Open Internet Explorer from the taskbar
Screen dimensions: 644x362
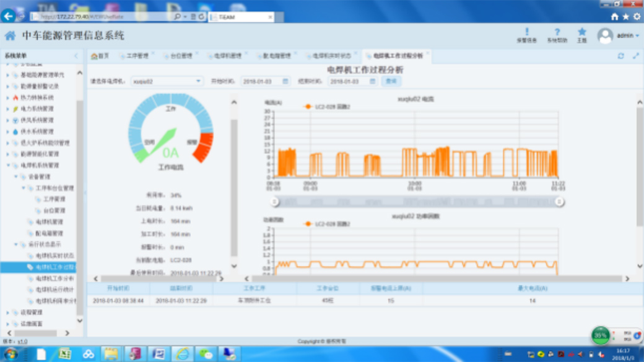point(182,354)
